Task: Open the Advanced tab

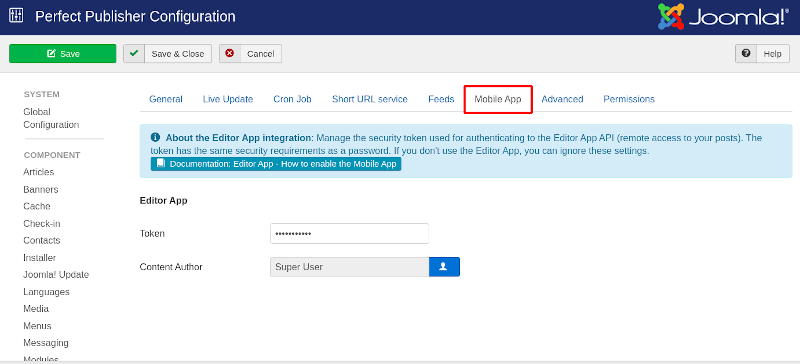Action: click(562, 99)
